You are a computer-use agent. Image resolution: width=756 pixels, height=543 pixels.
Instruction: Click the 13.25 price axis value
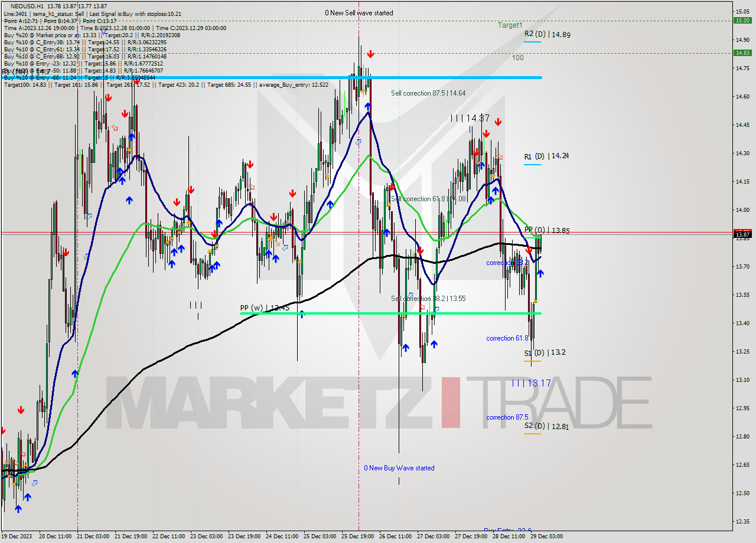[742, 351]
